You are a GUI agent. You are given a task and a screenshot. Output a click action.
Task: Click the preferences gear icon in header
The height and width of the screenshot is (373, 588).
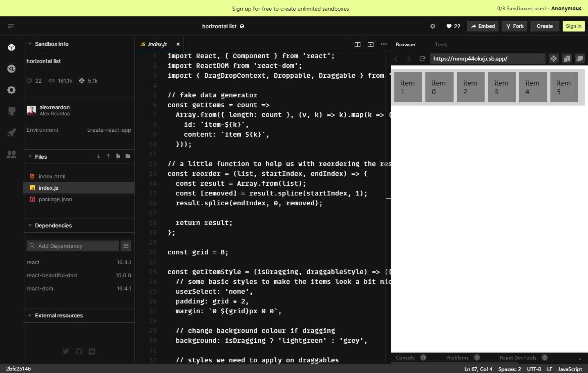[433, 26]
